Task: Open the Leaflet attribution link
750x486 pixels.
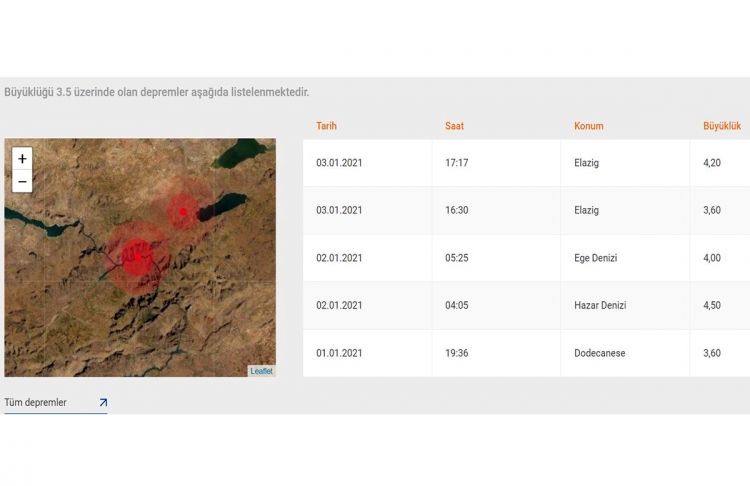Action: point(261,371)
